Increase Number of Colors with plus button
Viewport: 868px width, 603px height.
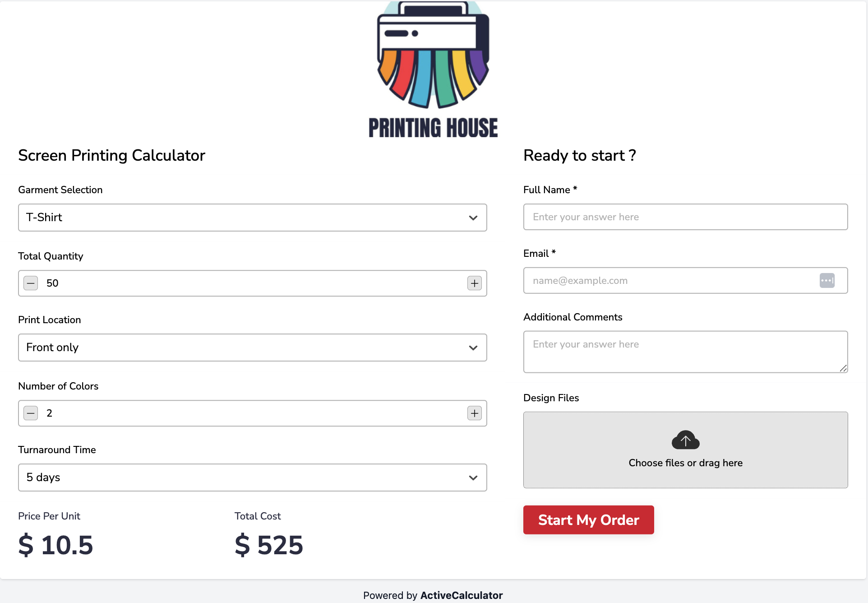(x=474, y=413)
